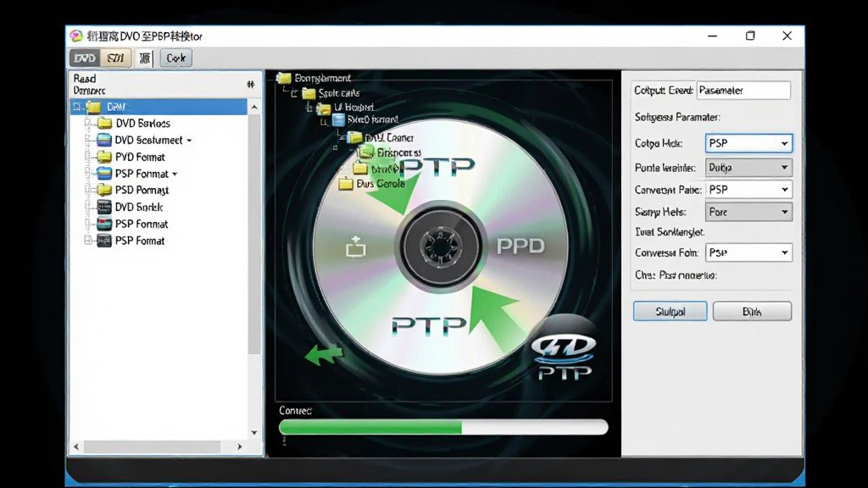Minimize the converter window
This screenshot has height=488, width=868.
coord(712,36)
